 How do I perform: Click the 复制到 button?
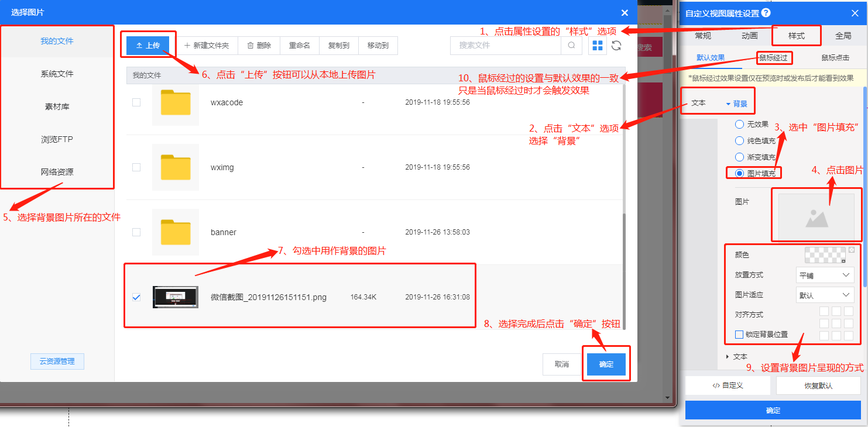click(x=338, y=46)
